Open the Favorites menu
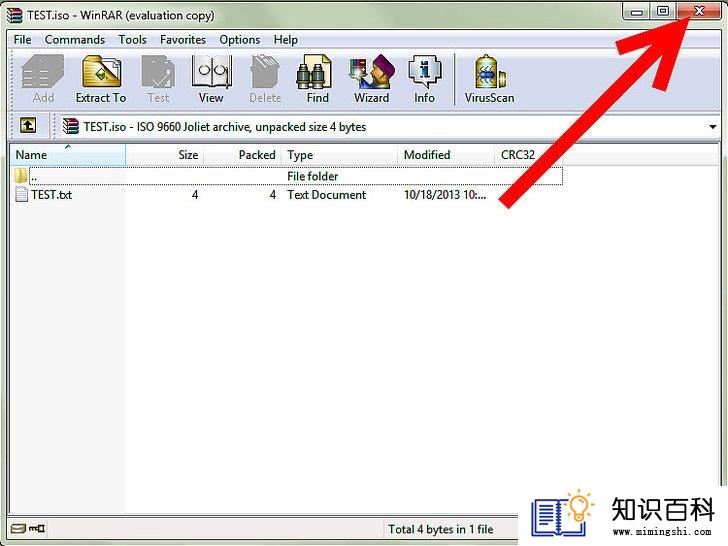 183,40
